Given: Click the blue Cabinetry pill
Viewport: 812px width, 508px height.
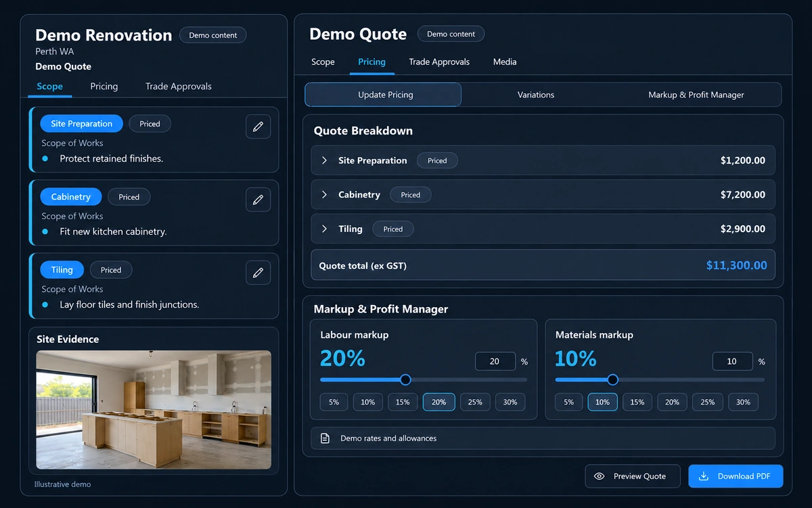Looking at the screenshot, I should click(x=70, y=197).
